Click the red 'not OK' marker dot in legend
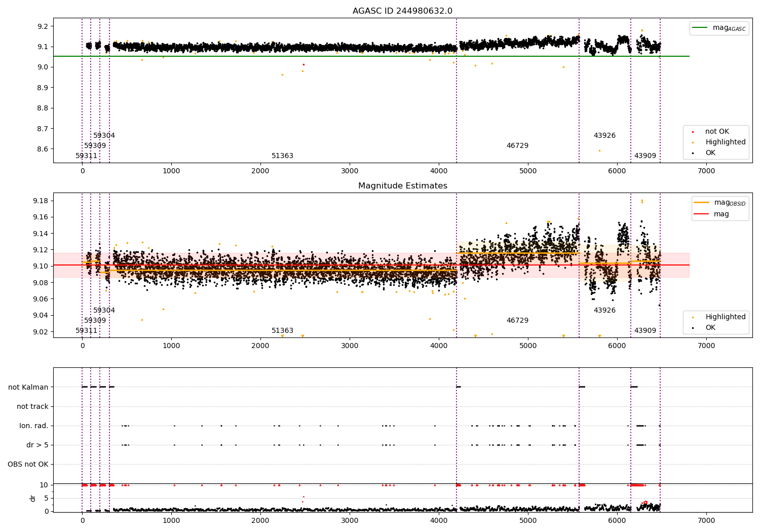 (x=693, y=132)
